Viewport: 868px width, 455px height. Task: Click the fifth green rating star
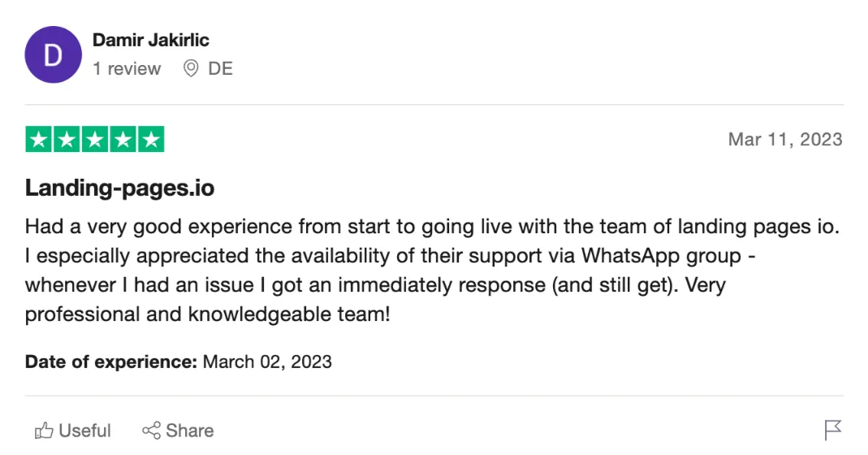(x=150, y=140)
